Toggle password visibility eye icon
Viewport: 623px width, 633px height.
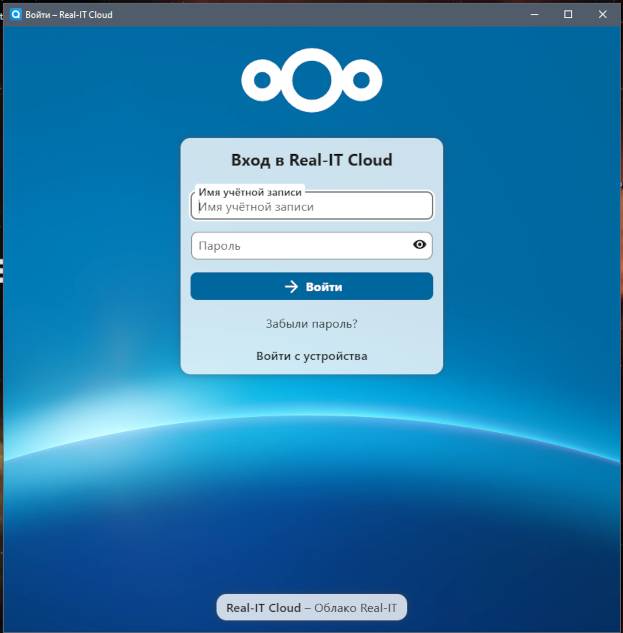click(x=420, y=245)
